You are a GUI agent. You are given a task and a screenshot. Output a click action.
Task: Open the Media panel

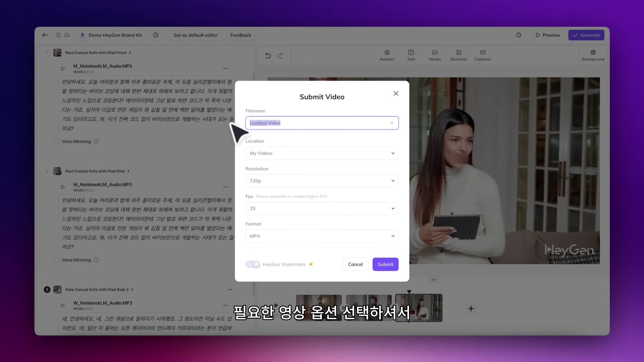[x=435, y=55]
